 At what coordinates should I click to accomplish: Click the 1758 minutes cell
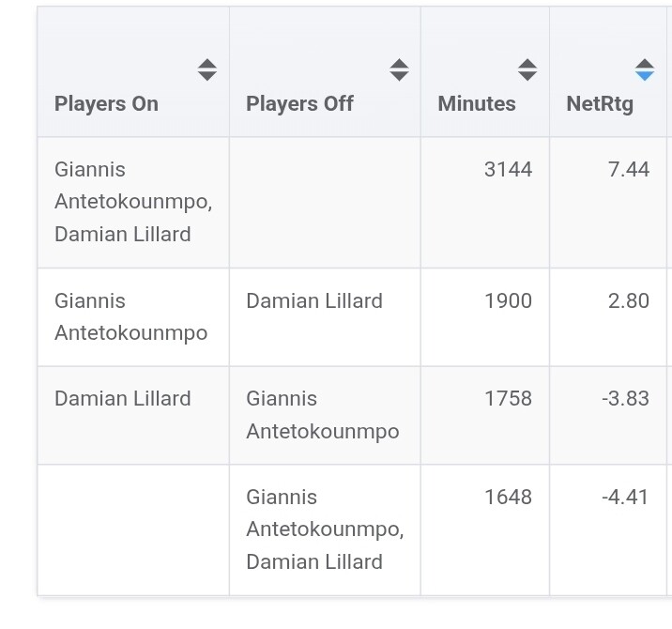pyautogui.click(x=508, y=398)
